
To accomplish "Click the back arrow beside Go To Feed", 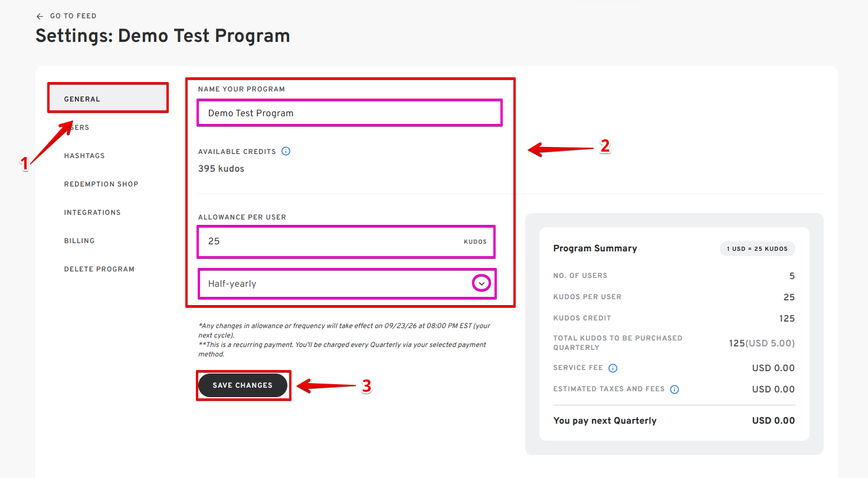I will [40, 16].
